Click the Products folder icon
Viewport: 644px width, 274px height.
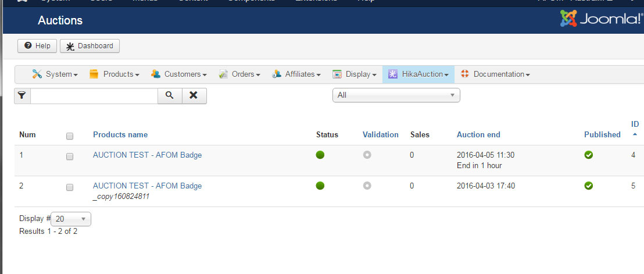tap(94, 74)
